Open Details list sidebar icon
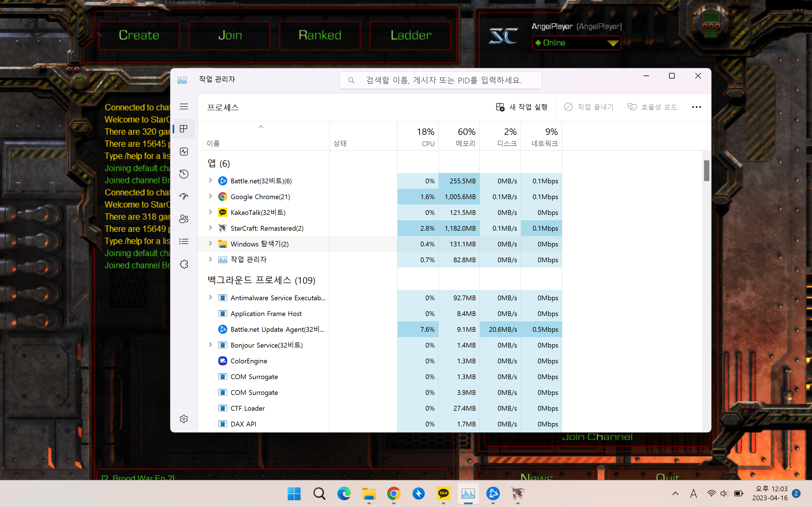The height and width of the screenshot is (507, 812). pyautogui.click(x=184, y=241)
